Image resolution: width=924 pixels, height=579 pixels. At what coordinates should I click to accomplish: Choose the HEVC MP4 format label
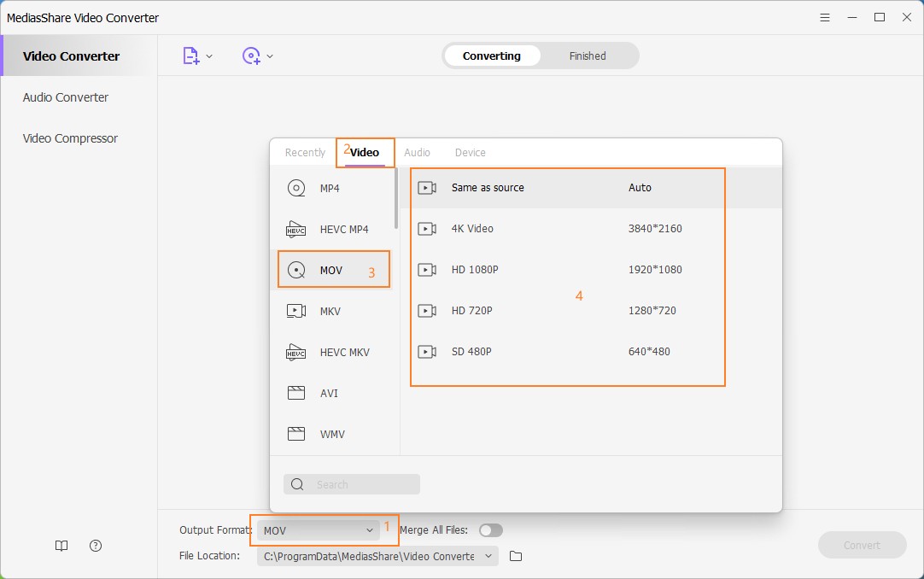click(x=344, y=229)
